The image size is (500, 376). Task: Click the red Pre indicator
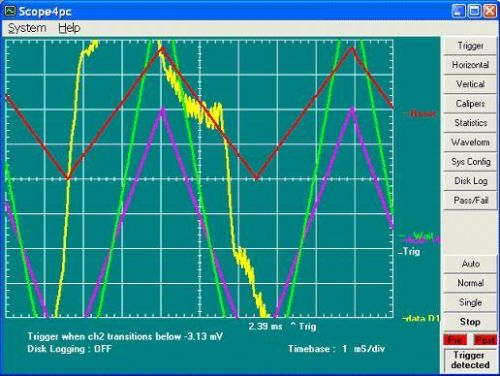click(455, 340)
